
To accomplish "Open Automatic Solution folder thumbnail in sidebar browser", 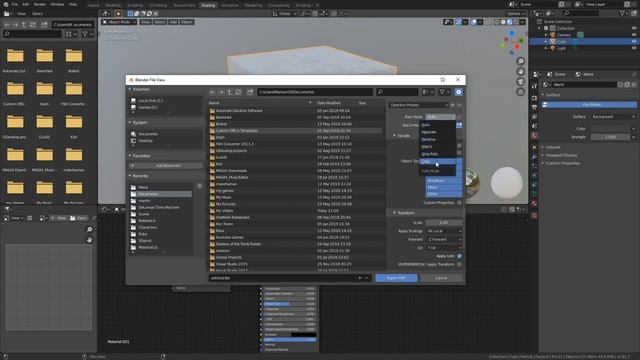I will 15,56.
